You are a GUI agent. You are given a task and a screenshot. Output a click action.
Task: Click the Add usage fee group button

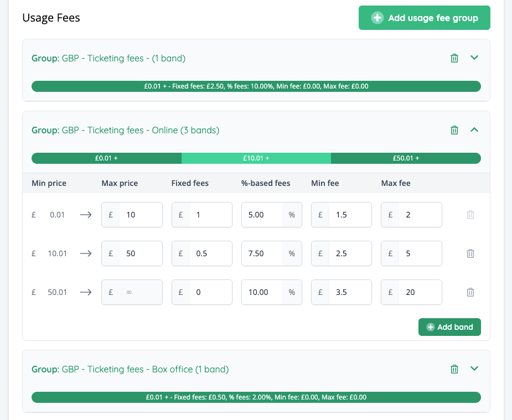click(x=424, y=18)
